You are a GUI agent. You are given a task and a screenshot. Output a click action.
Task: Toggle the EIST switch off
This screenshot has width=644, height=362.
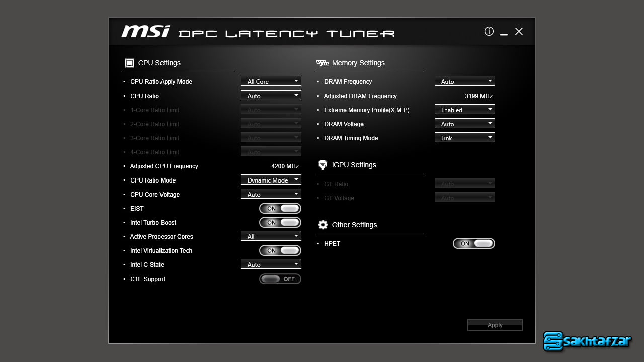[x=280, y=208]
